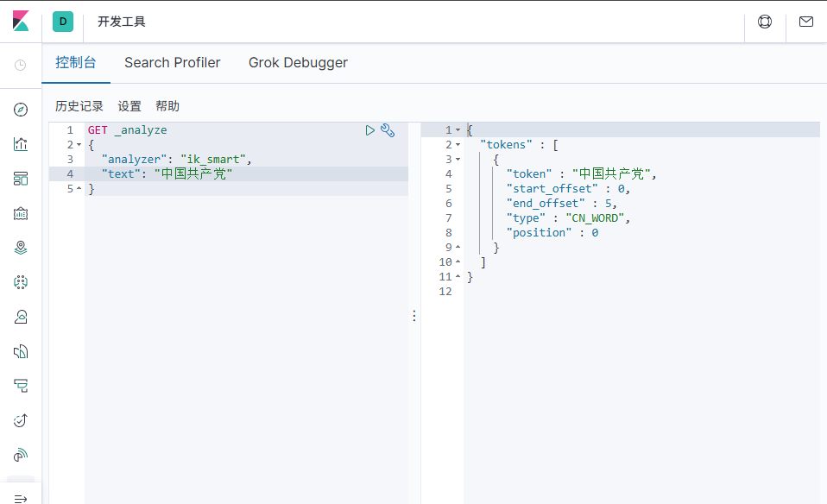Click the green play button to send request
827x504 pixels.
coord(369,130)
